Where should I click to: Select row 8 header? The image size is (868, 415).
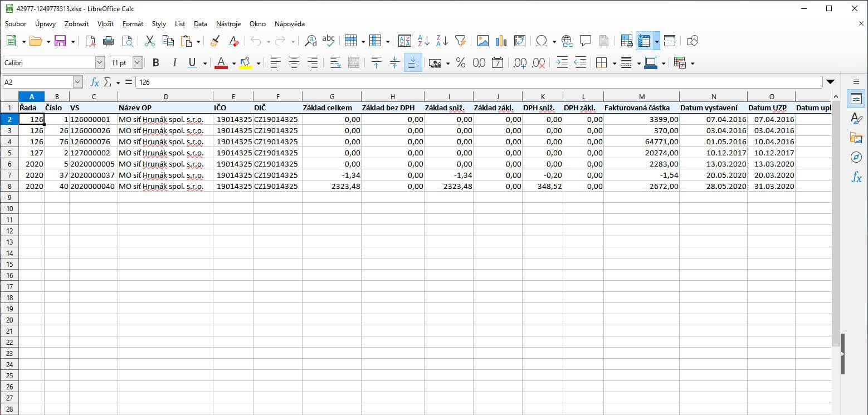(x=9, y=186)
